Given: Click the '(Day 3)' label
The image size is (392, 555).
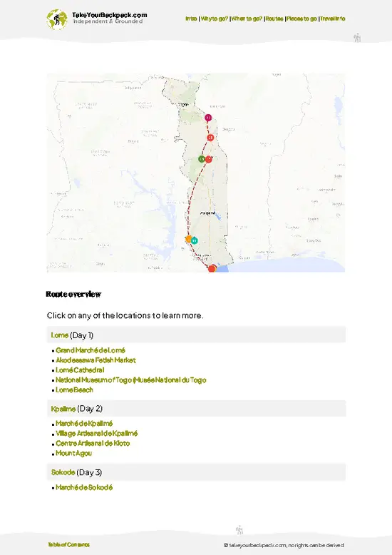Looking at the screenshot, I should [x=89, y=472].
